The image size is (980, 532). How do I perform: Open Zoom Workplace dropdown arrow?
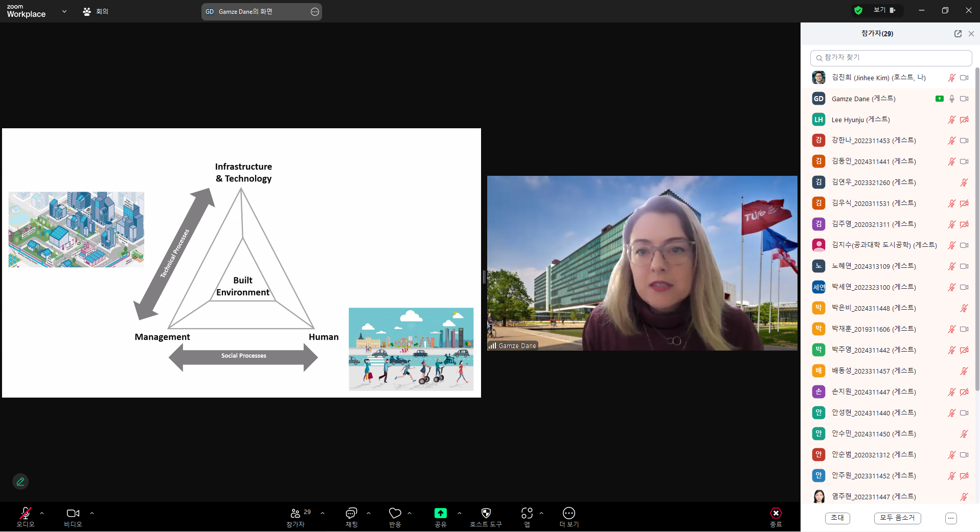click(64, 11)
